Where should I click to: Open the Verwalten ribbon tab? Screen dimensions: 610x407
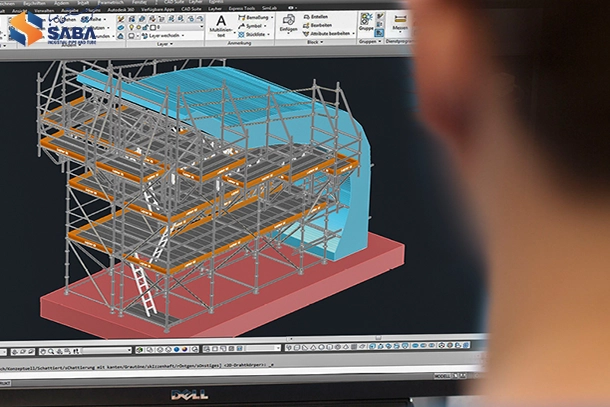44,11
